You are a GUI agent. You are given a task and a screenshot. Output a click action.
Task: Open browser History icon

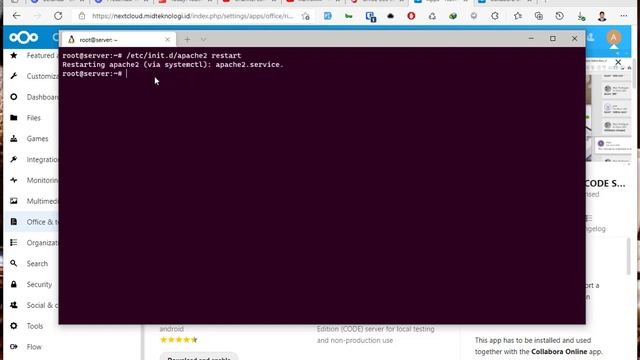560,16
